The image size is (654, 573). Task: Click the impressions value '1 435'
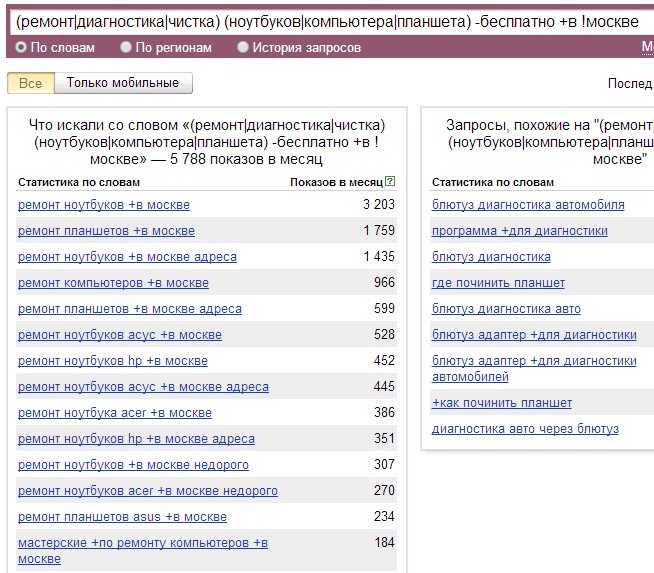click(379, 256)
